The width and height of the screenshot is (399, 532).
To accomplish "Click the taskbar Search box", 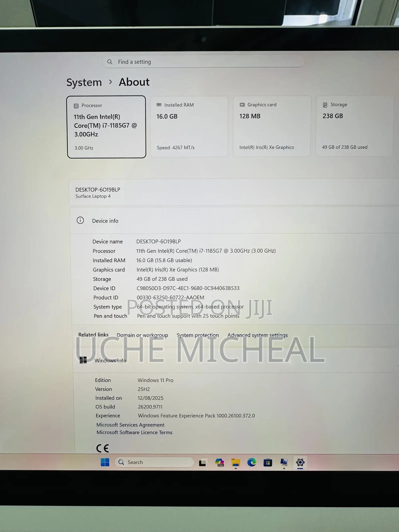I will [154, 462].
